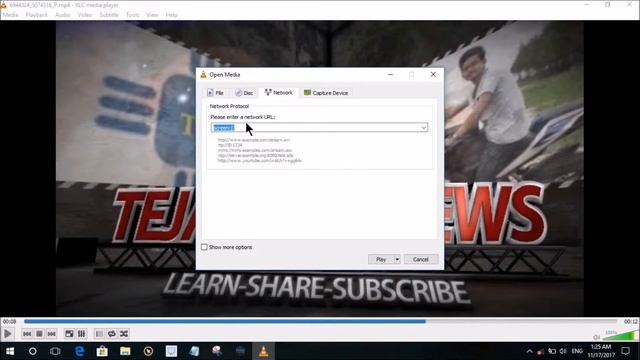Switch to File tab in Open Media
The width and height of the screenshot is (640, 360).
coord(215,93)
